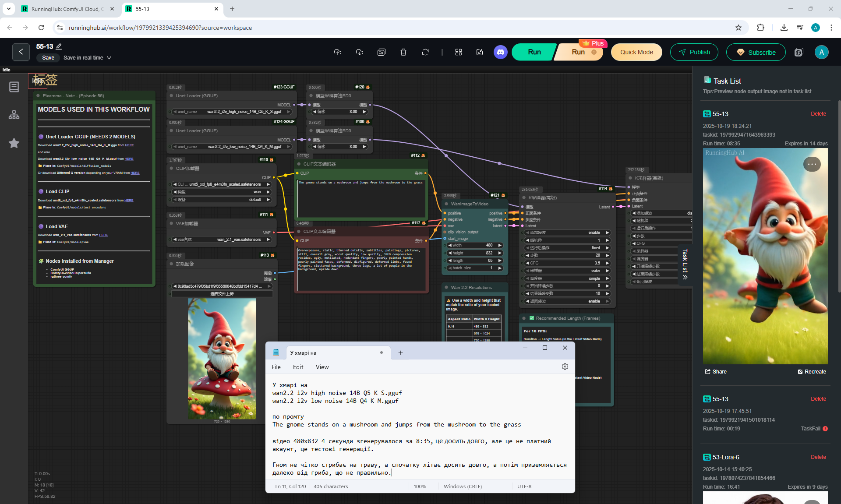The image size is (841, 504).
Task: Open Notepad Edit menu
Action: (x=298, y=367)
